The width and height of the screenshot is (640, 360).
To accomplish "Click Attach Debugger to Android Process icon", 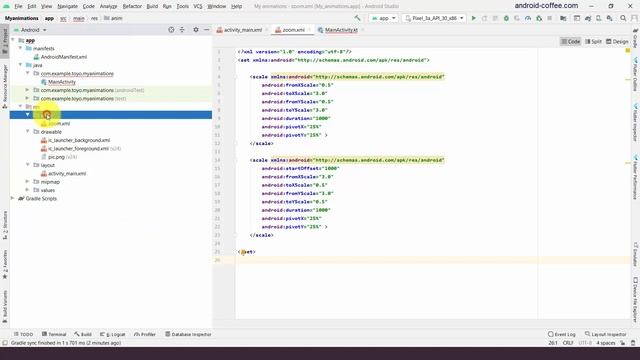I will click(x=539, y=18).
